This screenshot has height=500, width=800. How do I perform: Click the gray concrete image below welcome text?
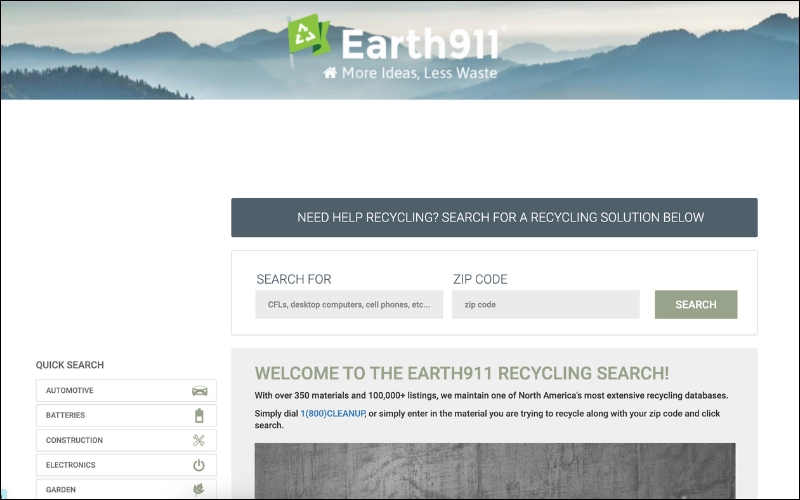[x=495, y=470]
